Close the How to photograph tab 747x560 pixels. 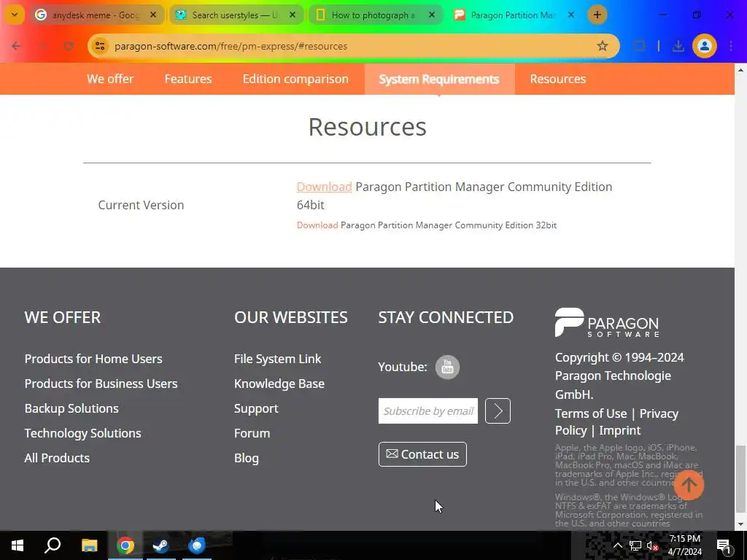(432, 15)
